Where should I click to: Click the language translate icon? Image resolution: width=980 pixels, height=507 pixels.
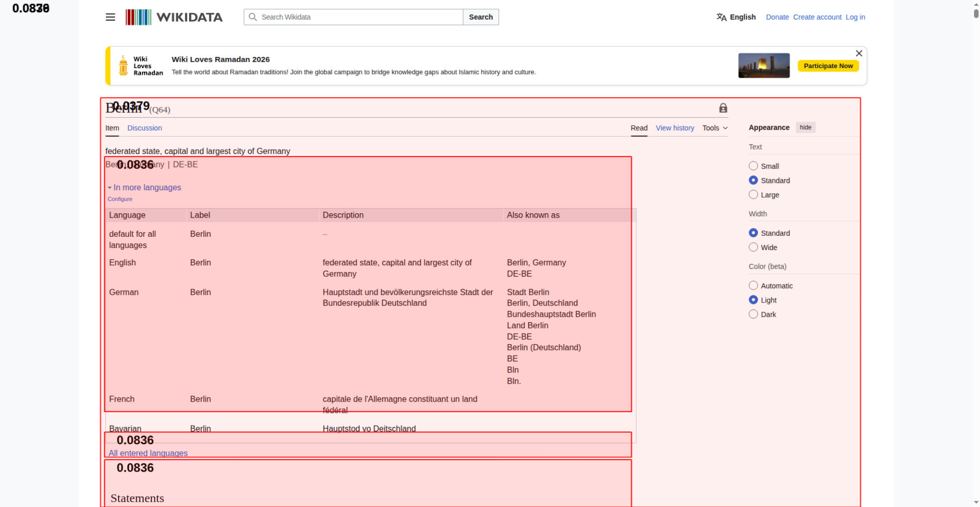coord(721,17)
